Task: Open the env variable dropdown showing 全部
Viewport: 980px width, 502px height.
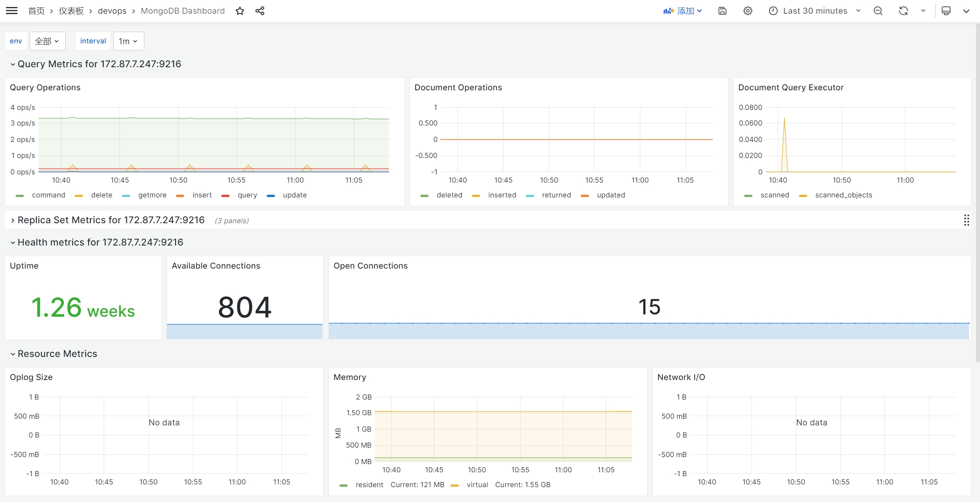Action: tap(47, 41)
